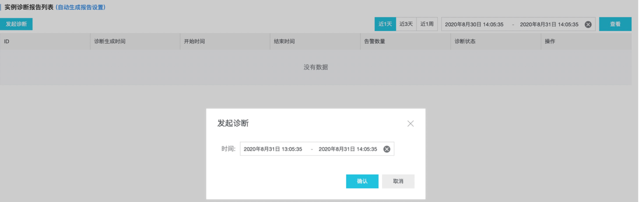
Task: Select the 近1天 time filter
Action: pos(385,24)
